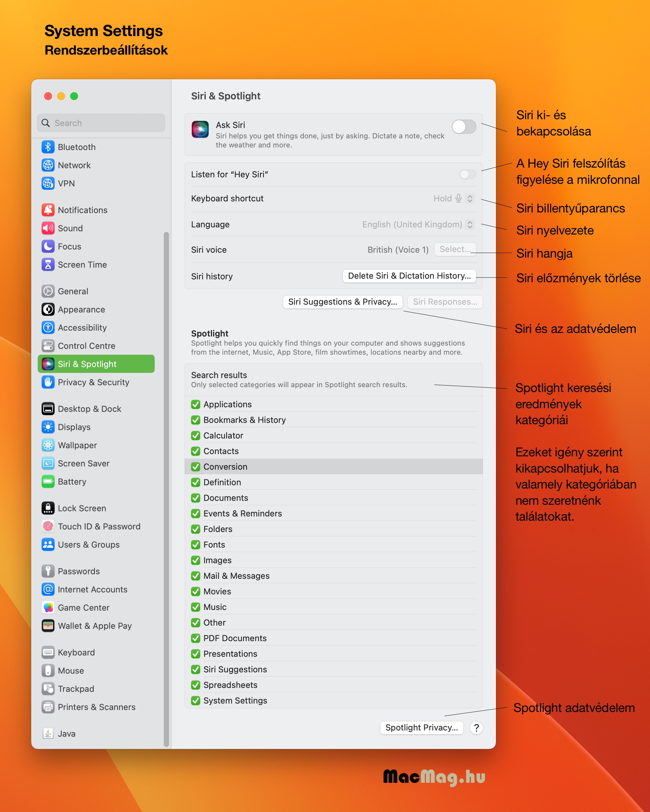
Task: Open the Screen Saver icon
Action: tap(48, 463)
